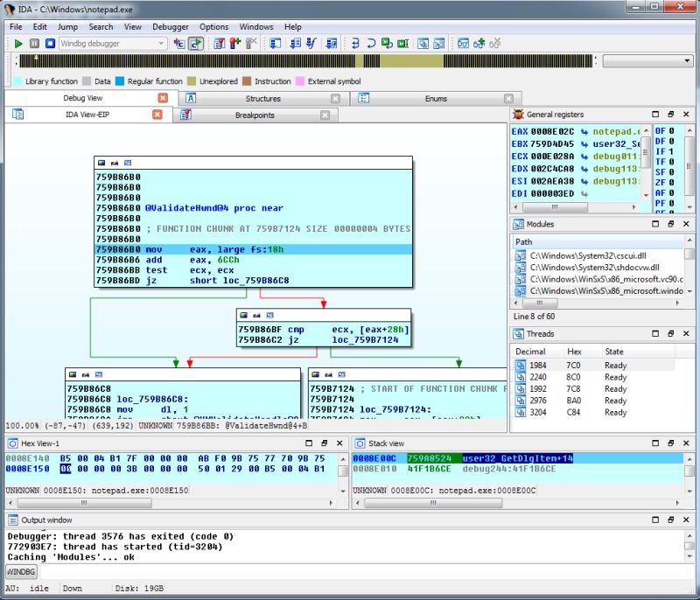Open the Options menu
The width and height of the screenshot is (700, 600).
213,27
